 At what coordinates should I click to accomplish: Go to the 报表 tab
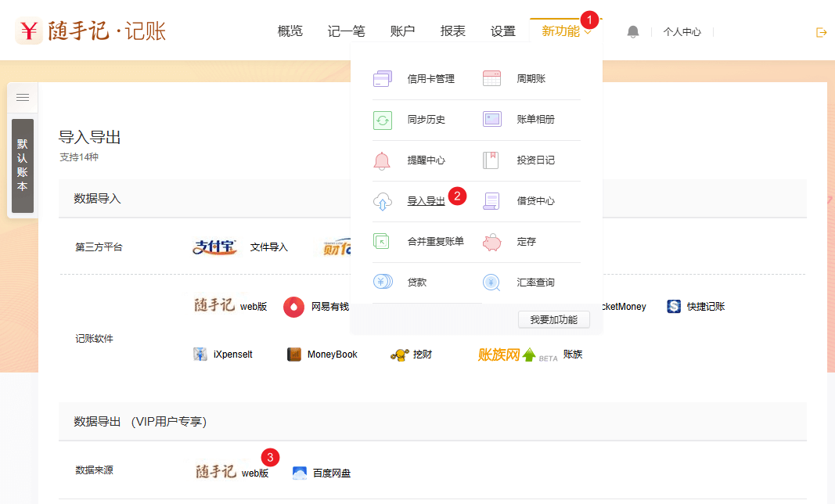pos(453,31)
